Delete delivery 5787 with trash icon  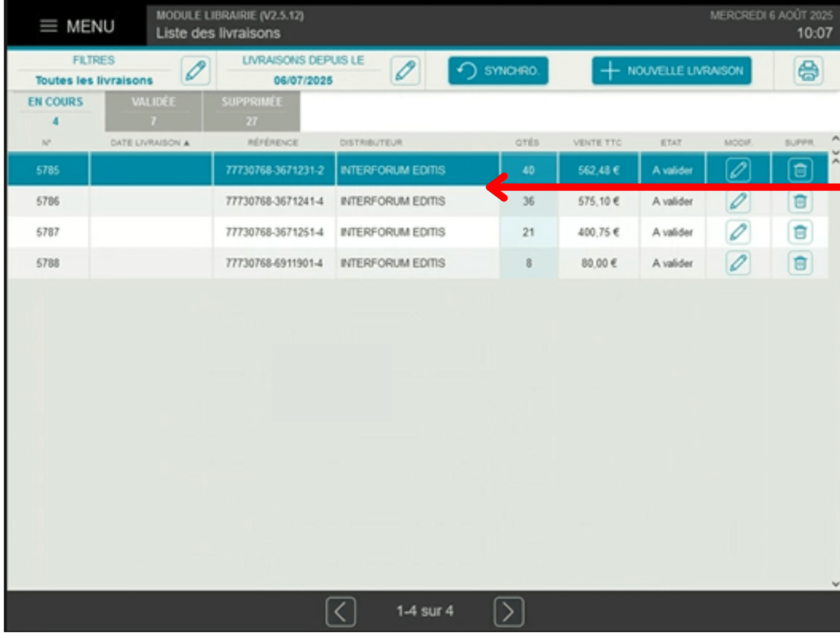800,232
